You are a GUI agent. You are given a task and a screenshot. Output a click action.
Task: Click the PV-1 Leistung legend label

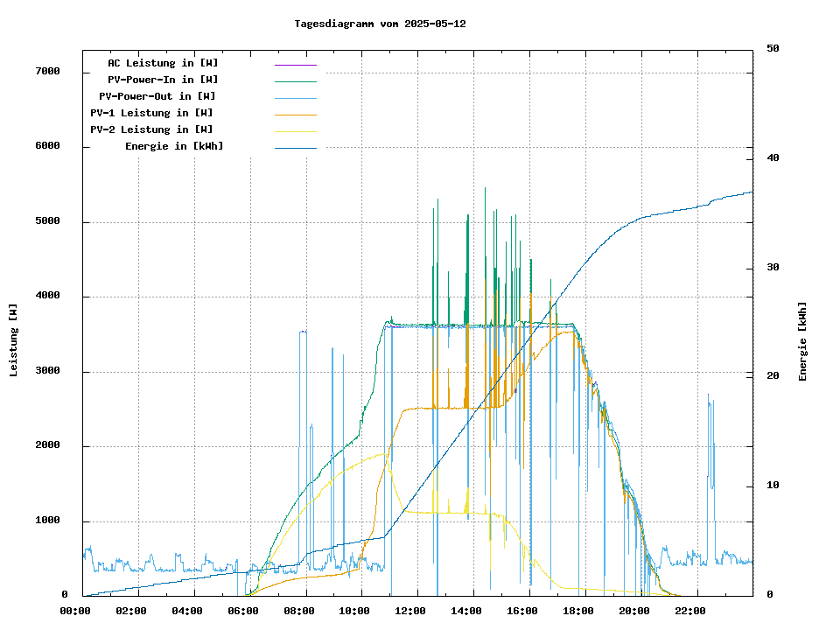[x=151, y=113]
